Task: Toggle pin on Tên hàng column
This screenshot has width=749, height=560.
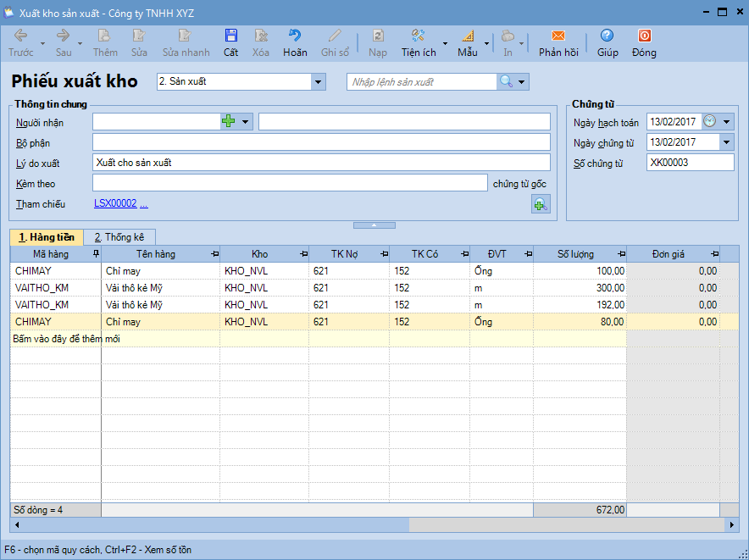Action: 214,254
